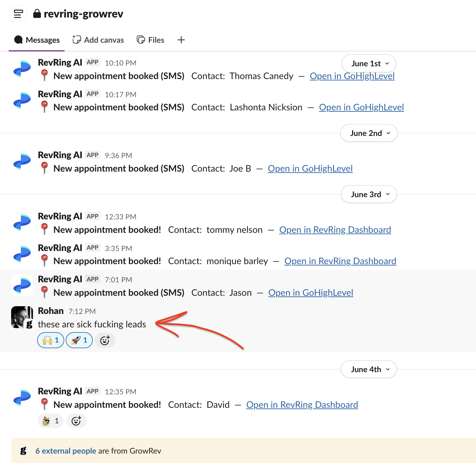
Task: Add a reaction to Rohan's message
Action: click(x=105, y=340)
